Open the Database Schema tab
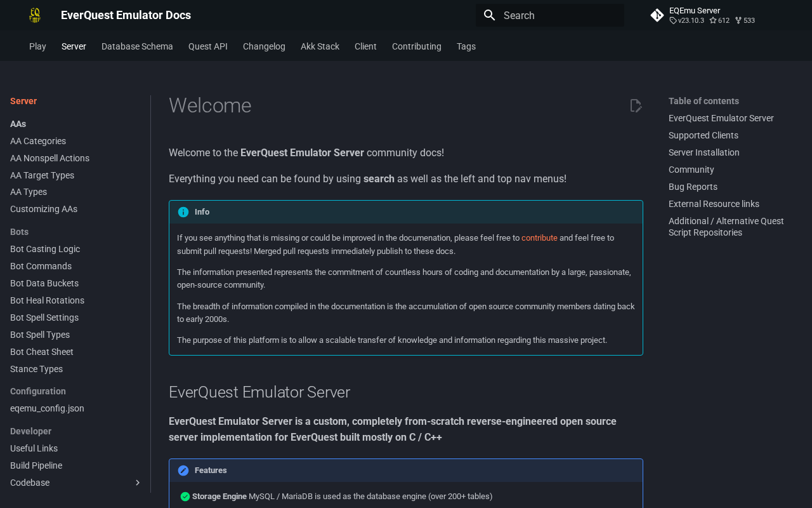 (x=137, y=46)
